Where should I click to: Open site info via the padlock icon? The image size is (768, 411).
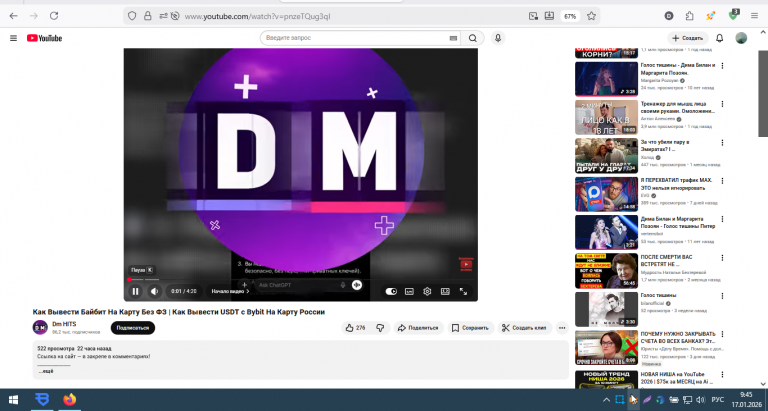(x=147, y=16)
